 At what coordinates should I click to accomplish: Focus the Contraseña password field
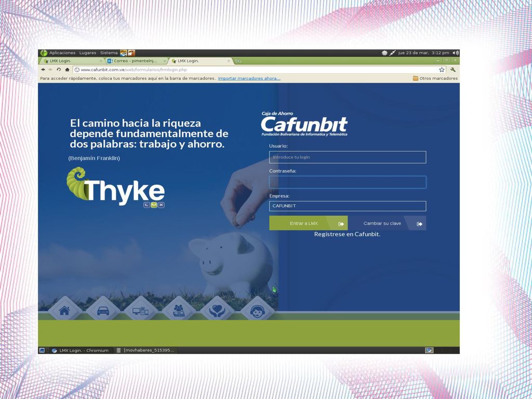[348, 182]
